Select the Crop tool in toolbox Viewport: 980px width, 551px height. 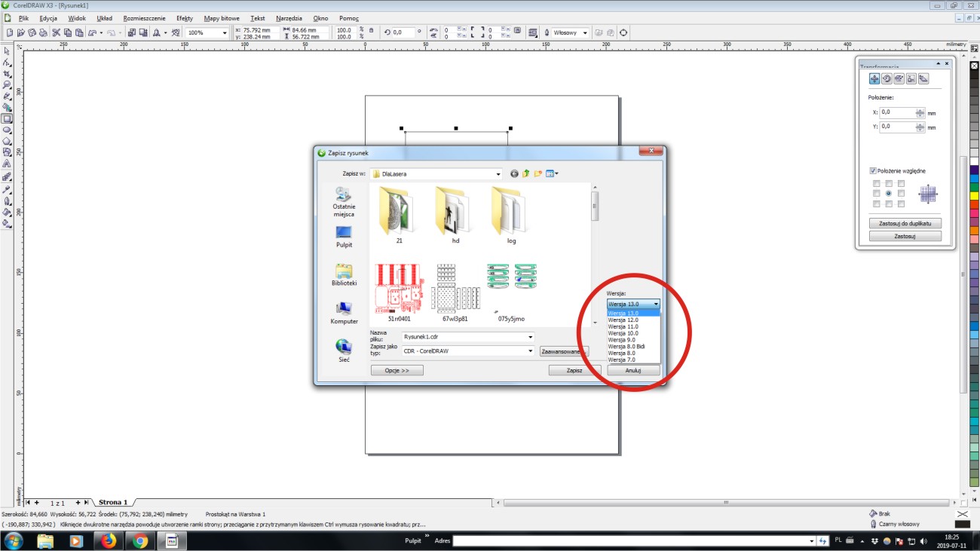7,74
